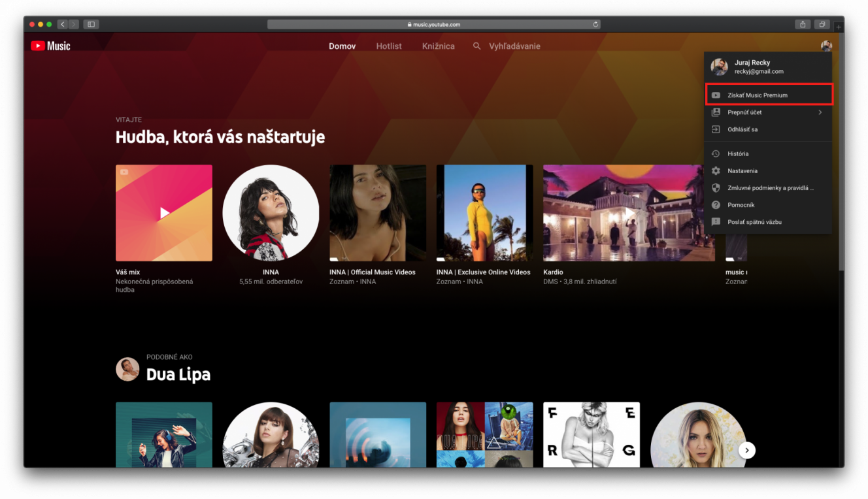Reload page using refresh icon

(595, 24)
